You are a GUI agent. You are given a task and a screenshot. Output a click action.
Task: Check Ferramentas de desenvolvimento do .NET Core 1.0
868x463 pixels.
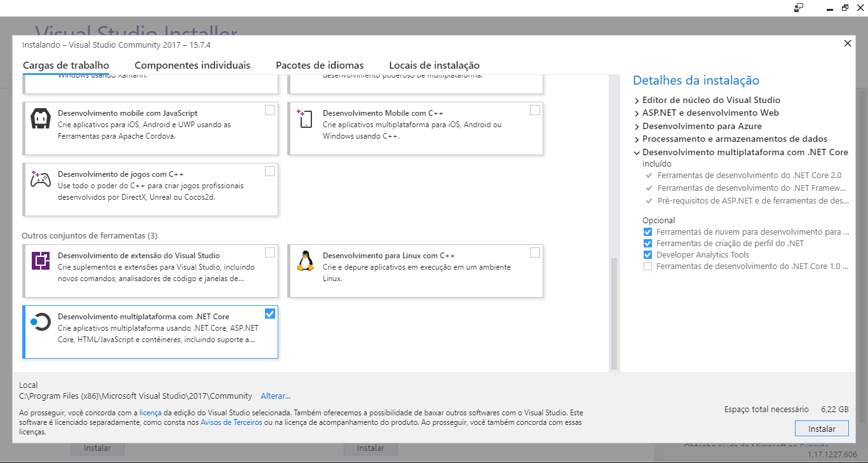[x=648, y=266]
